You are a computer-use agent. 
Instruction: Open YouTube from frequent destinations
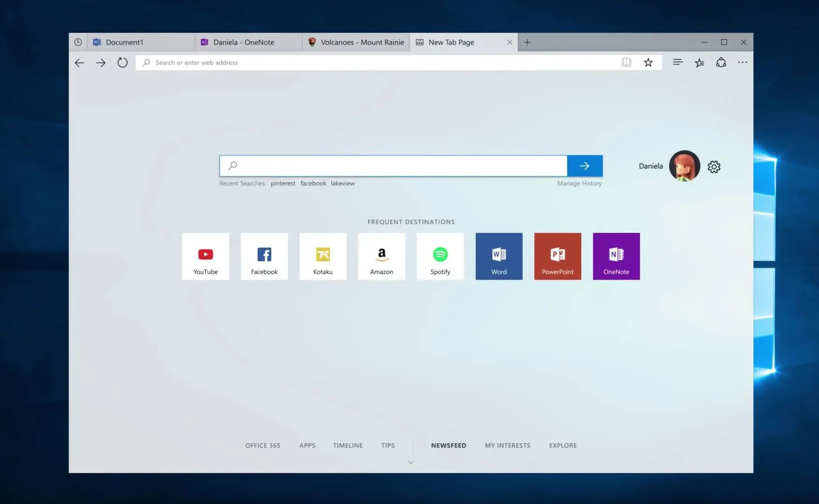point(205,256)
